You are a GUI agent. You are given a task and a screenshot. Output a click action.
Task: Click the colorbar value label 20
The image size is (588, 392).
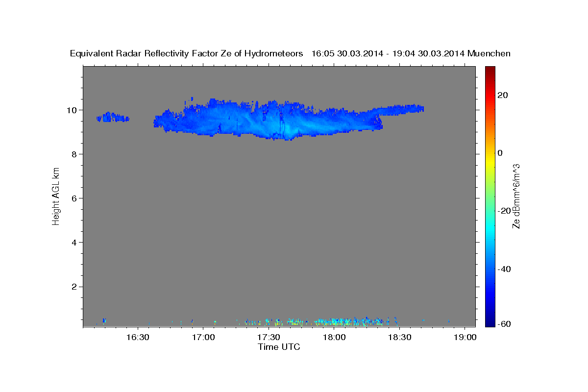tap(502, 95)
